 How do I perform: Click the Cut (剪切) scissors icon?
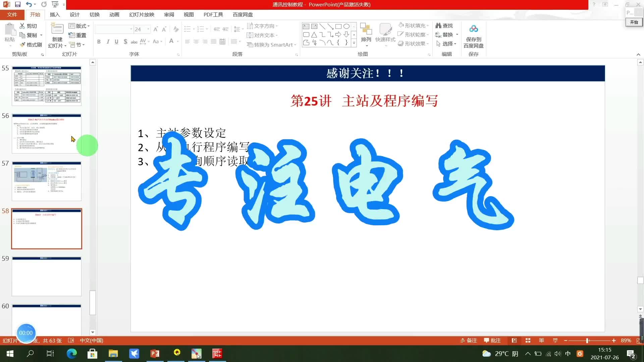[x=22, y=26]
